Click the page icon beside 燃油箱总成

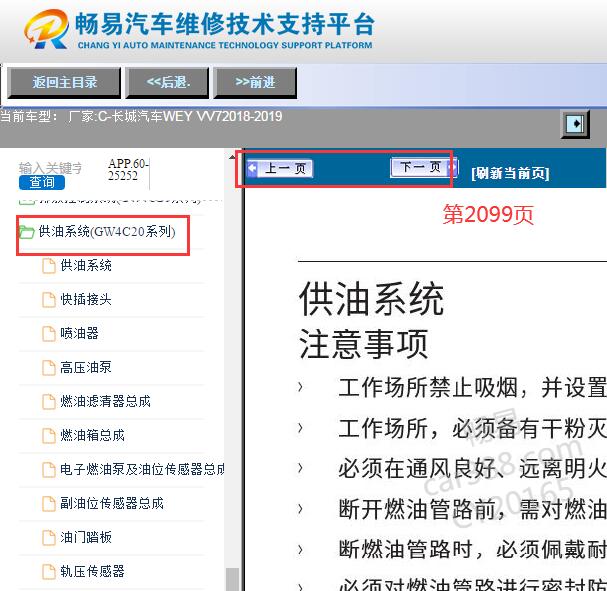click(x=49, y=436)
